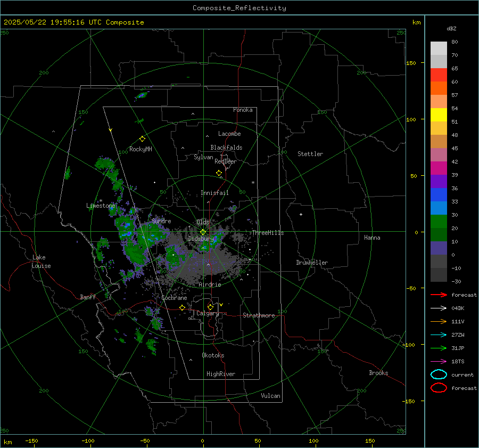Click the yellow radar site marker at Olds
Screen dimensions: 479x448
[203, 232]
